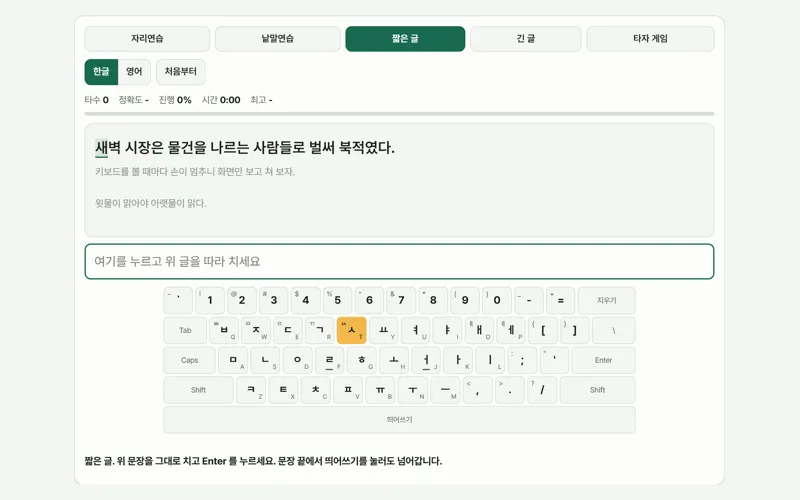Open the 긴 글 tab

526,39
